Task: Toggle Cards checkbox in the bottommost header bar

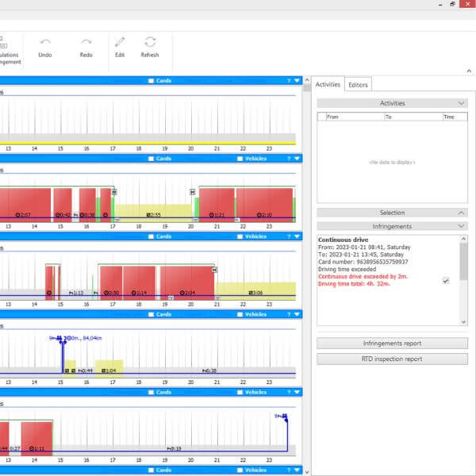Action: pyautogui.click(x=151, y=470)
